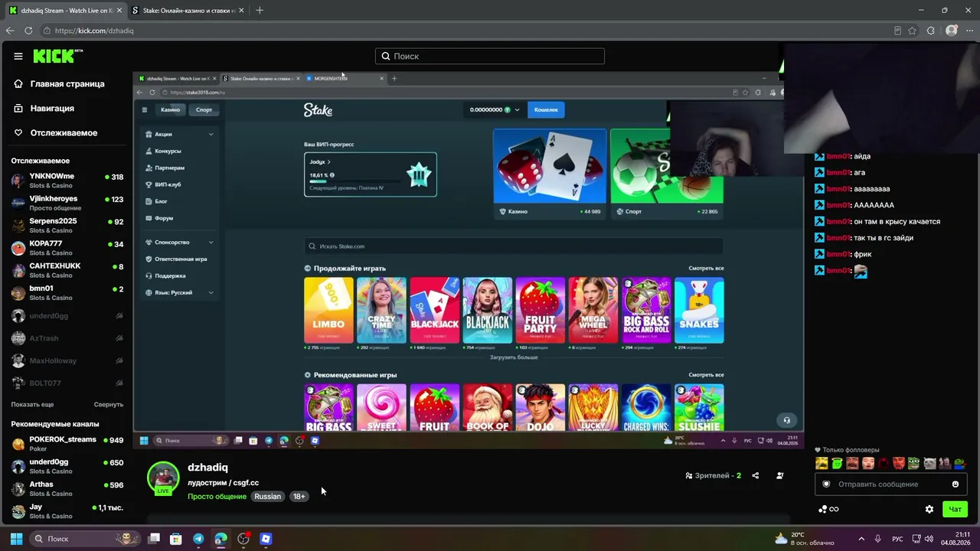Expand the Акции section in Stake sidebar
The image size is (980, 551).
click(x=180, y=134)
